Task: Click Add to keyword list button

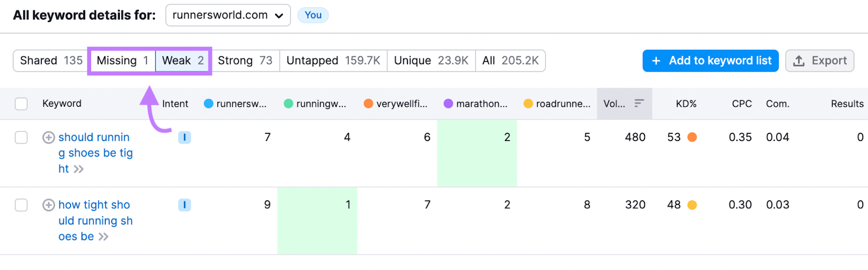Action: (711, 61)
